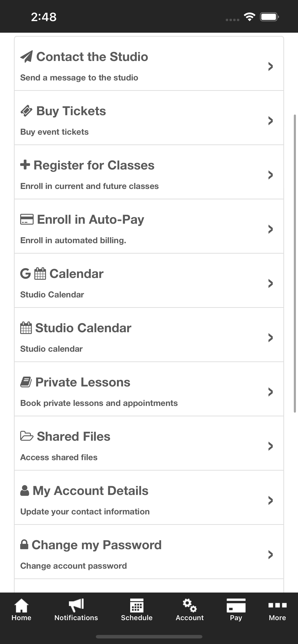Screen dimensions: 298x644
Task: Switch to the Notifications tab
Action: coord(76,610)
